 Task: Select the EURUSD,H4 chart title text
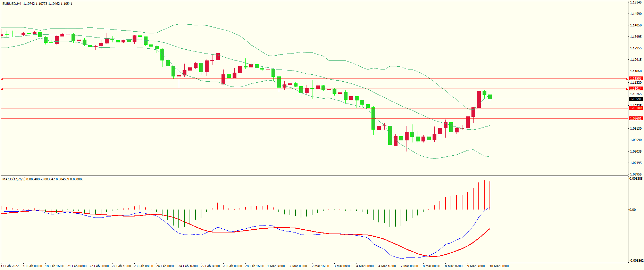click(x=12, y=4)
